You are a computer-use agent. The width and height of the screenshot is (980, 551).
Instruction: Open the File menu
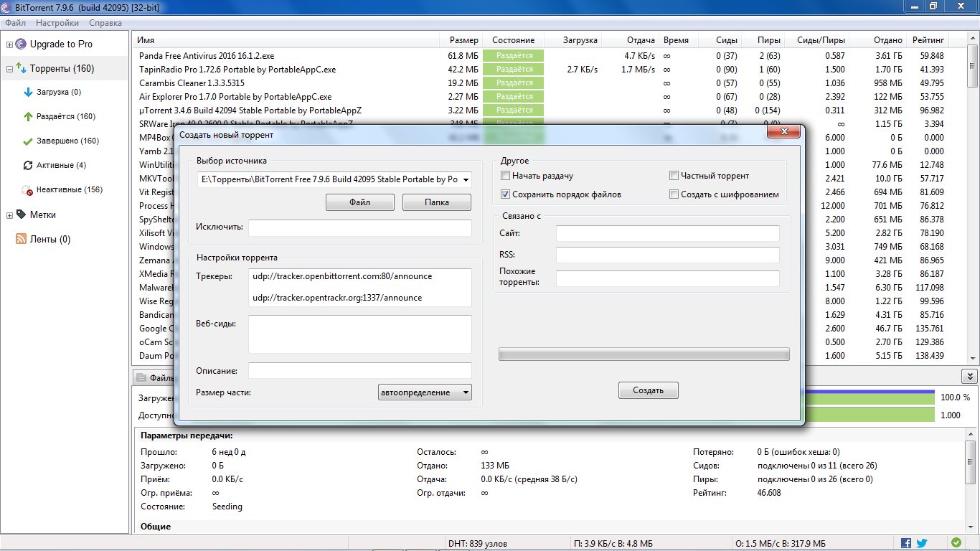[x=15, y=23]
